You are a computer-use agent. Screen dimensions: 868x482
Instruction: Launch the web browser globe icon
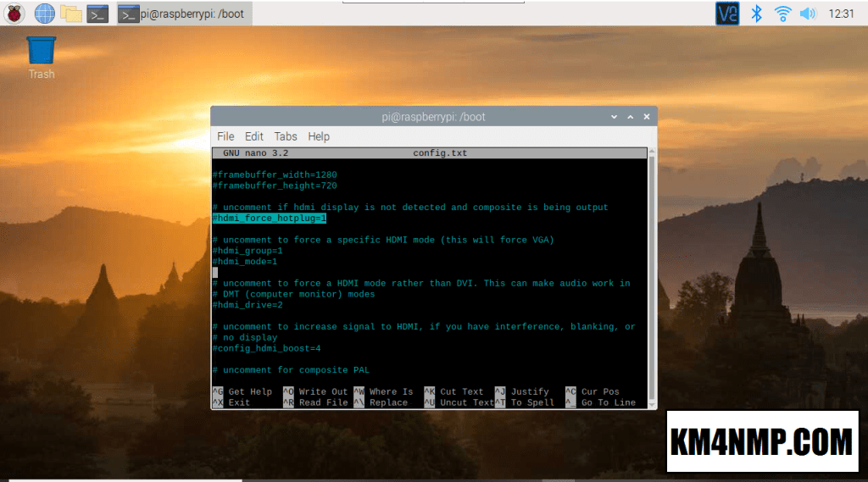coord(44,13)
